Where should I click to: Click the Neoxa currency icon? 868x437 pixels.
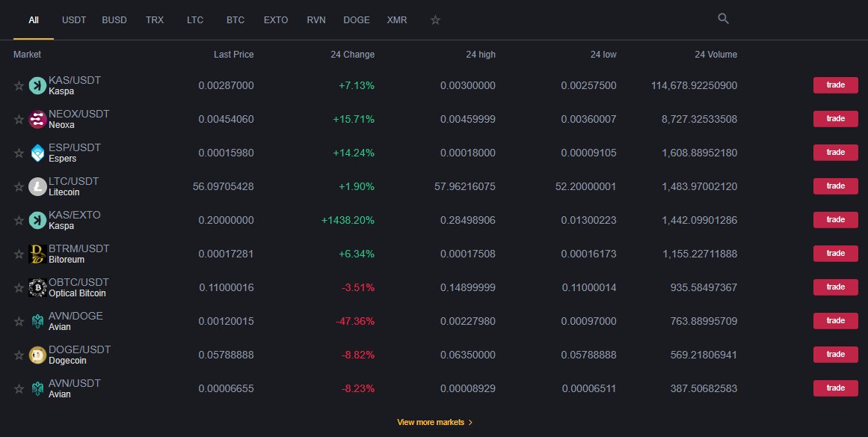pyautogui.click(x=37, y=119)
